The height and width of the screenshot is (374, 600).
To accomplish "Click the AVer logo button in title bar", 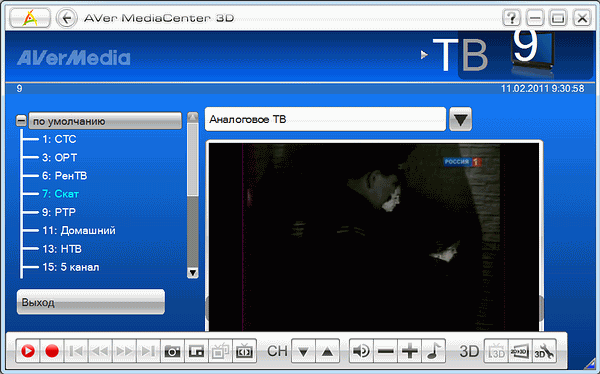I will coord(30,18).
